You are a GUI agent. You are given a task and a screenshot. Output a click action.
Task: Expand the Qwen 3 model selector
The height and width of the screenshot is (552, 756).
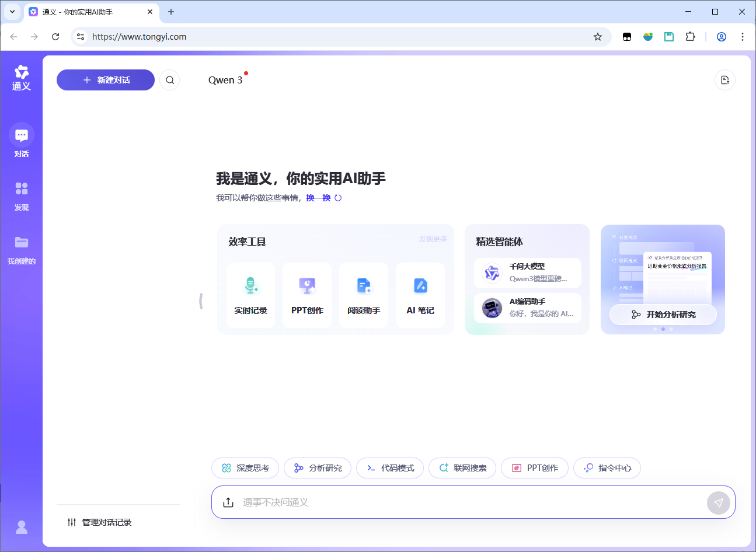click(225, 80)
